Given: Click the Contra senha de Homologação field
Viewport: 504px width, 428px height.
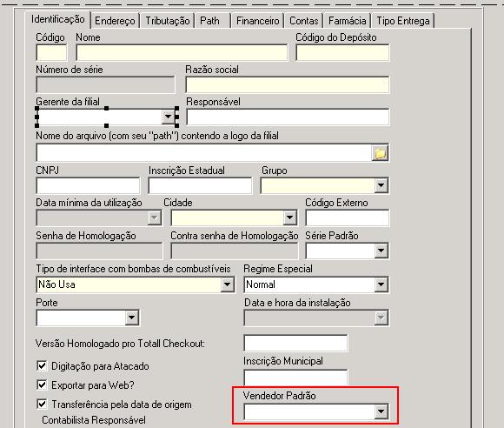Looking at the screenshot, I should 235,251.
